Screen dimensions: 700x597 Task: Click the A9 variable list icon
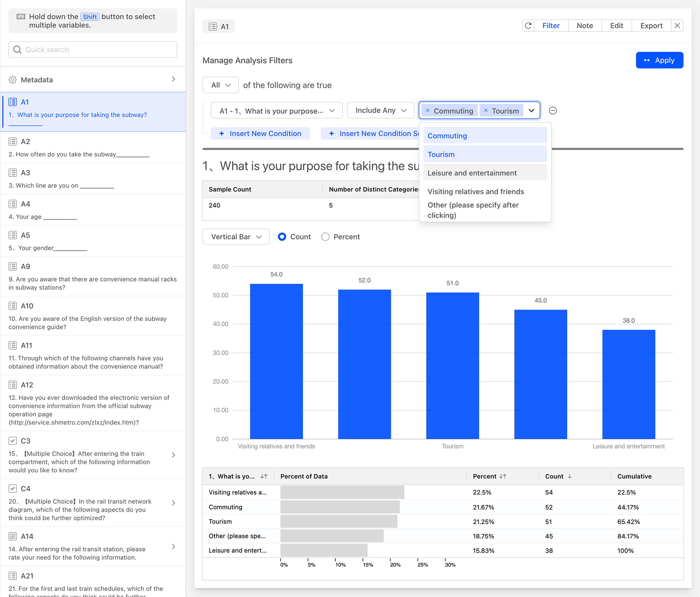coord(13,267)
